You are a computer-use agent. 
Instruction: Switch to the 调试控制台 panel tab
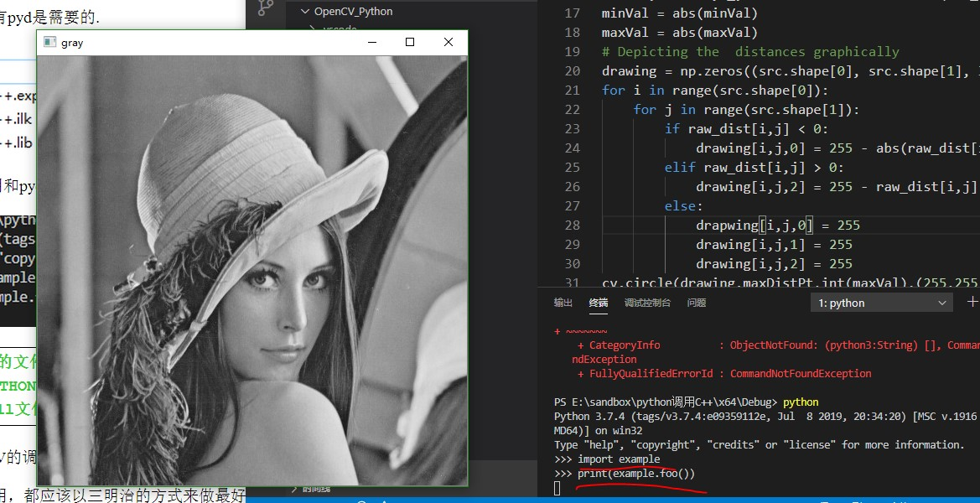pyautogui.click(x=647, y=303)
